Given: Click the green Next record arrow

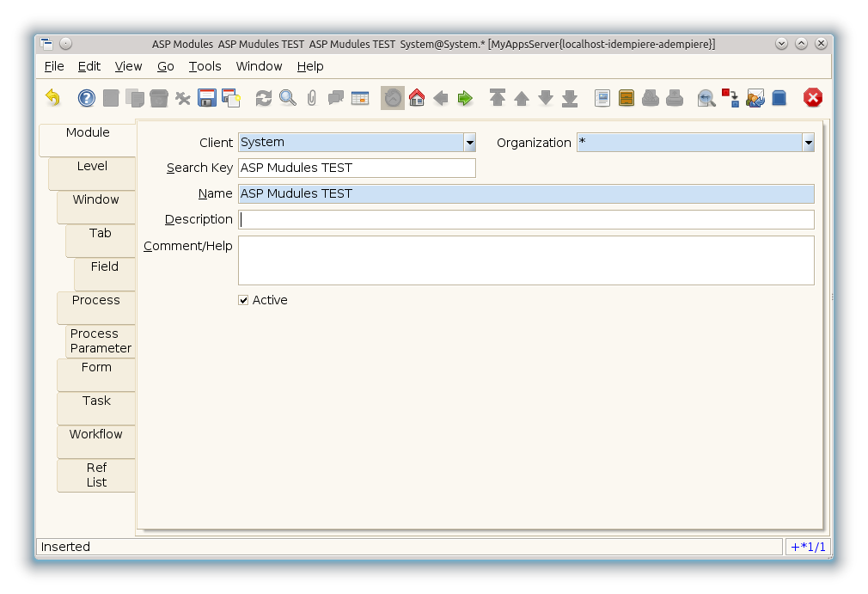Looking at the screenshot, I should coord(465,98).
